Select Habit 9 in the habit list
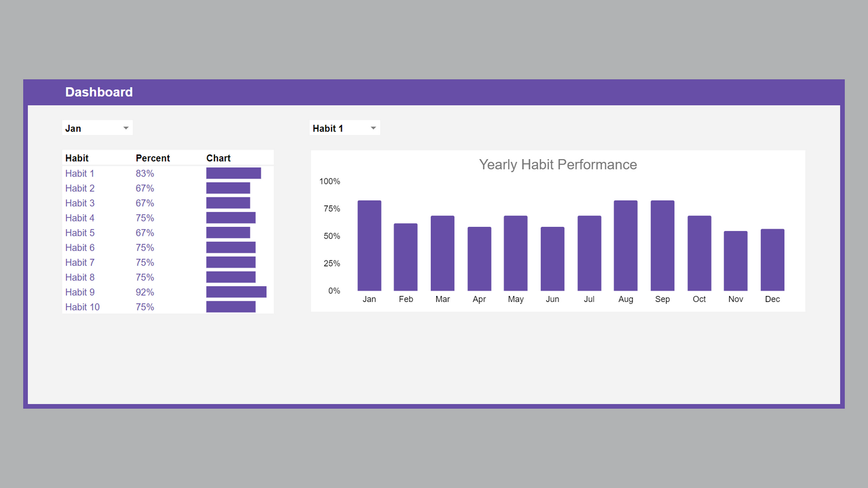 [x=80, y=292]
